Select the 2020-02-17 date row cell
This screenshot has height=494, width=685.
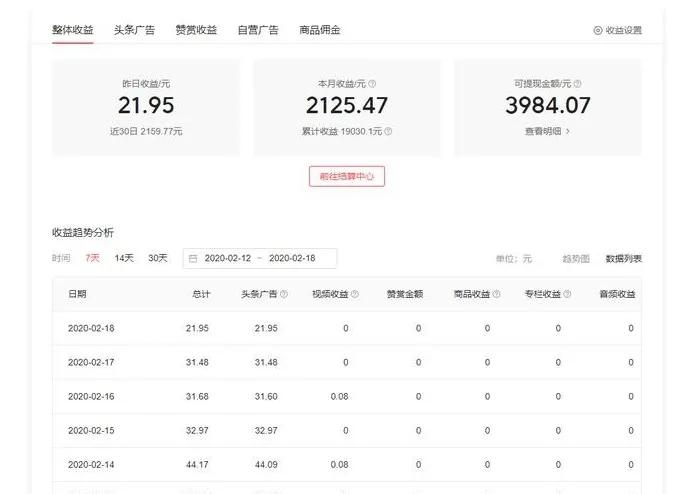pyautogui.click(x=91, y=362)
